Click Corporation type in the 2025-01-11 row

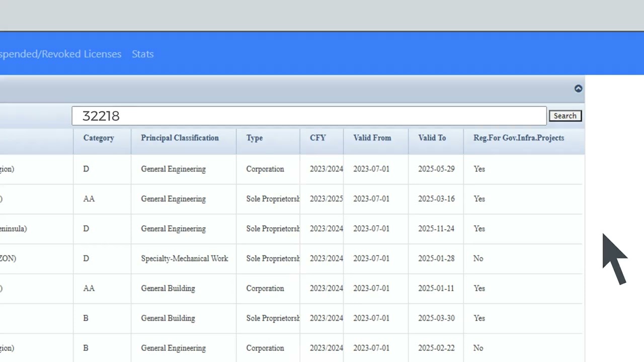click(265, 288)
